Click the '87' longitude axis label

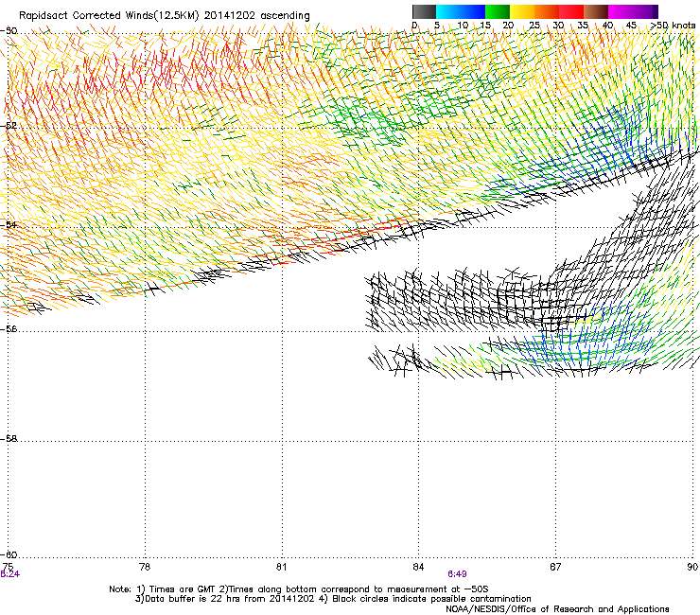tap(555, 567)
